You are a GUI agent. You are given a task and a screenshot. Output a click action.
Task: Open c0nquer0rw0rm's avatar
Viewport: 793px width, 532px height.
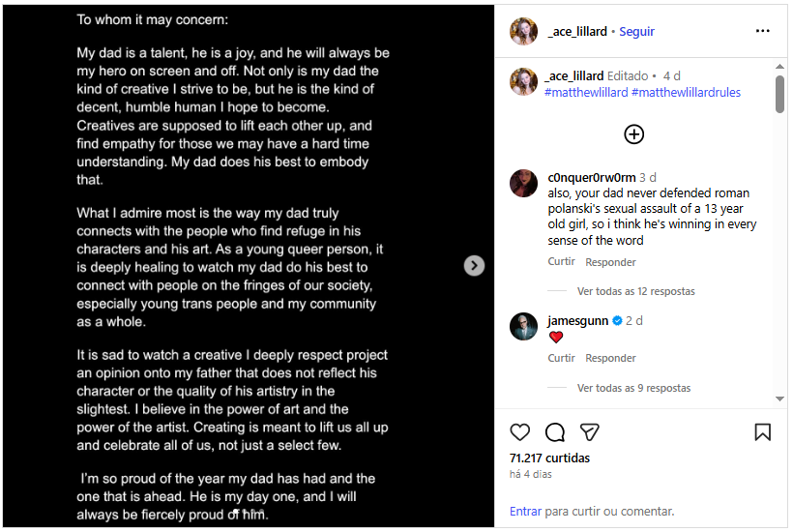point(523,183)
